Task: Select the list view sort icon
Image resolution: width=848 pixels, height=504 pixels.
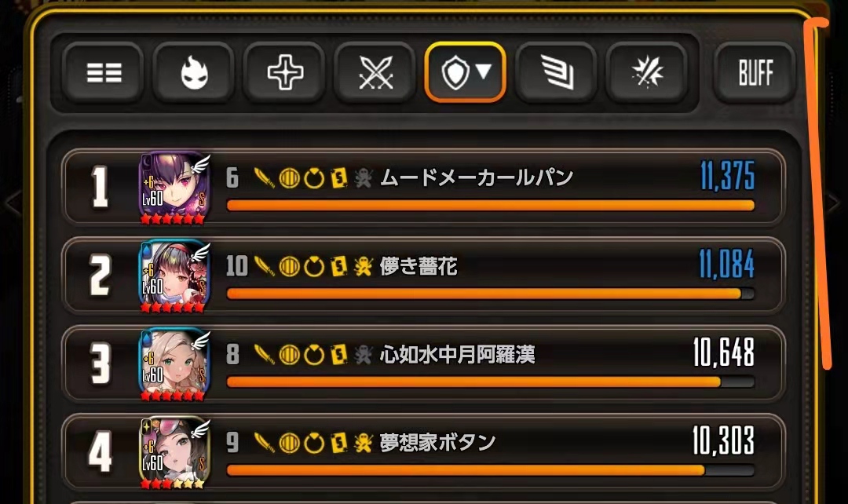Action: [104, 72]
